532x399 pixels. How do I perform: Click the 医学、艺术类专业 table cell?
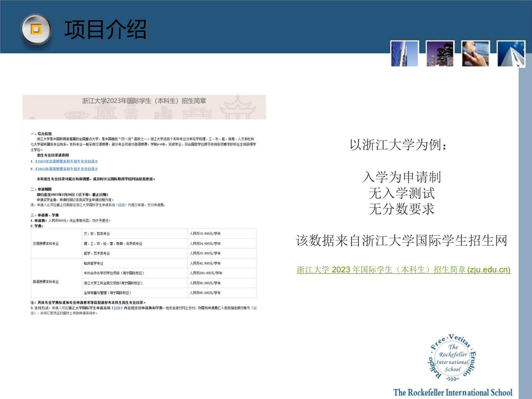(135, 253)
